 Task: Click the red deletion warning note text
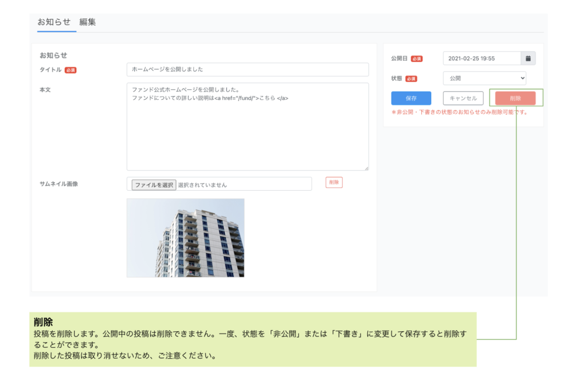point(459,112)
